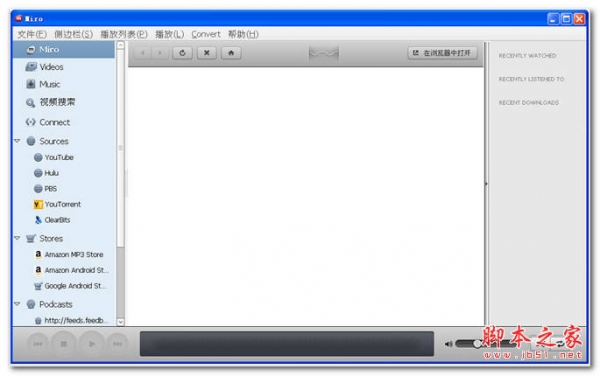This screenshot has height=376, width=600.
Task: Skip to the previous track
Action: tap(38, 344)
